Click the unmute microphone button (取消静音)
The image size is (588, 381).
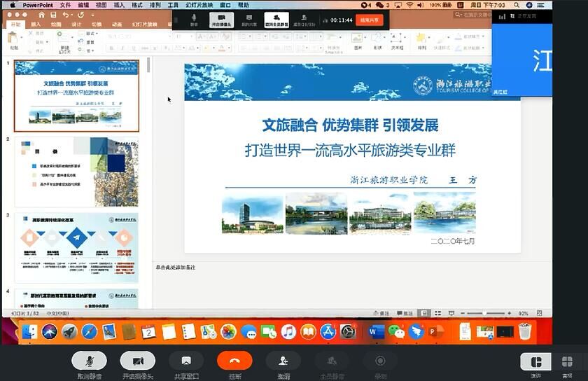click(x=89, y=361)
